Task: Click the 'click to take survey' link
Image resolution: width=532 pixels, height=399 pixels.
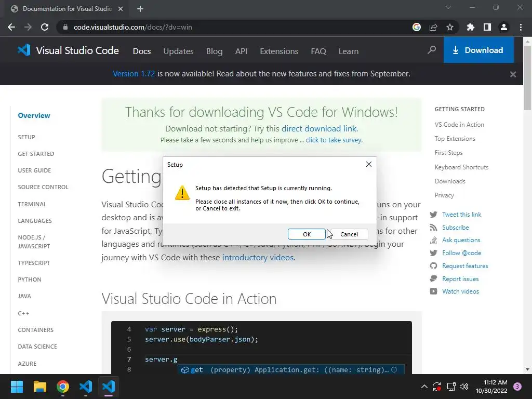Action: (334, 140)
